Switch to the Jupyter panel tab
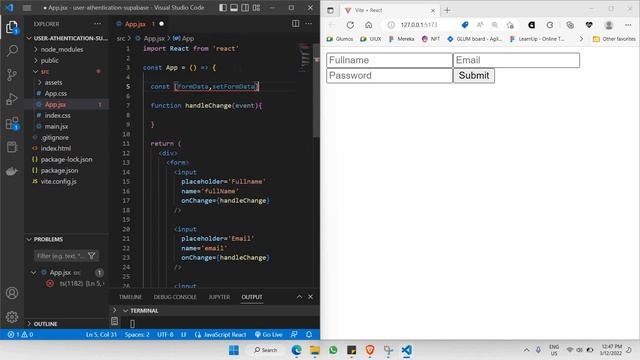Viewport: 640px width, 360px height. [219, 297]
